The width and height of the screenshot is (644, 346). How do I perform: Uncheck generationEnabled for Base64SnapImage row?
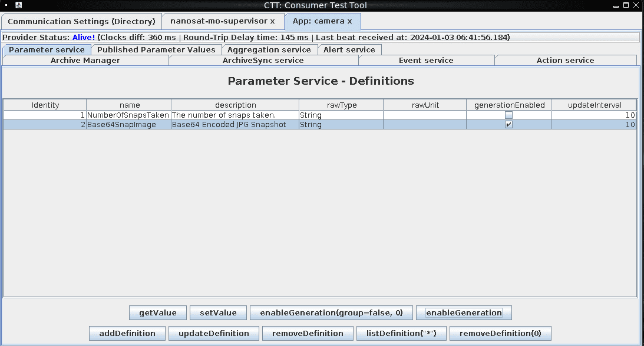pyautogui.click(x=508, y=125)
